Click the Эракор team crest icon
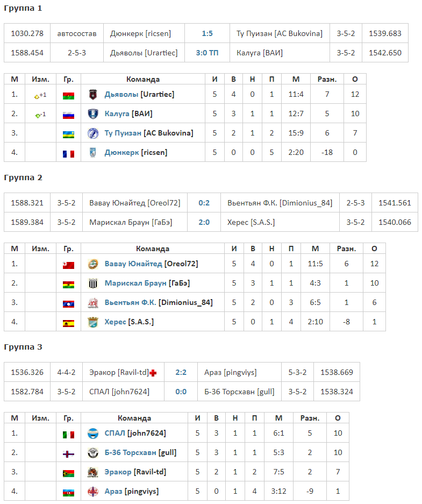The width and height of the screenshot is (422, 504). click(x=93, y=472)
